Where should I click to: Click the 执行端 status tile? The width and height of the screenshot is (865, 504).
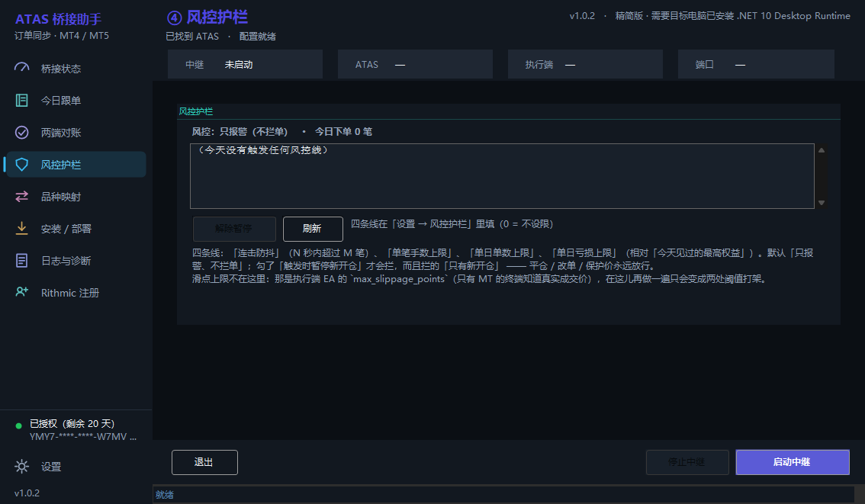pos(585,65)
